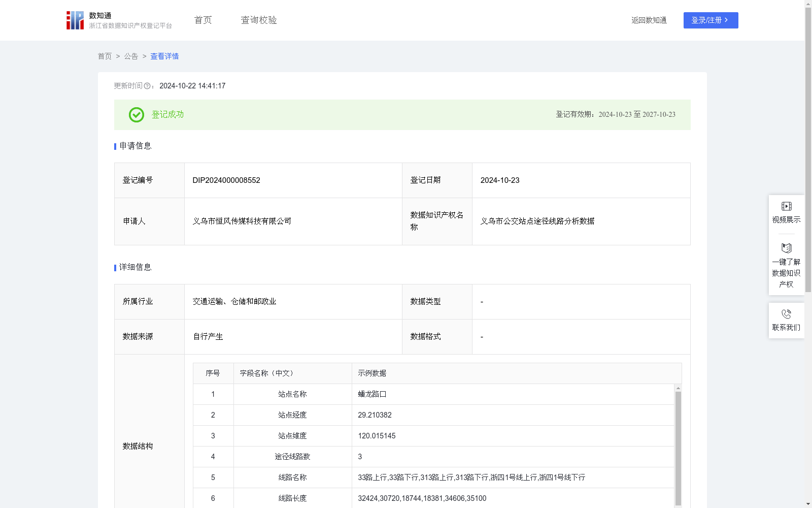Select sample value 蟠龙路口

point(372,394)
